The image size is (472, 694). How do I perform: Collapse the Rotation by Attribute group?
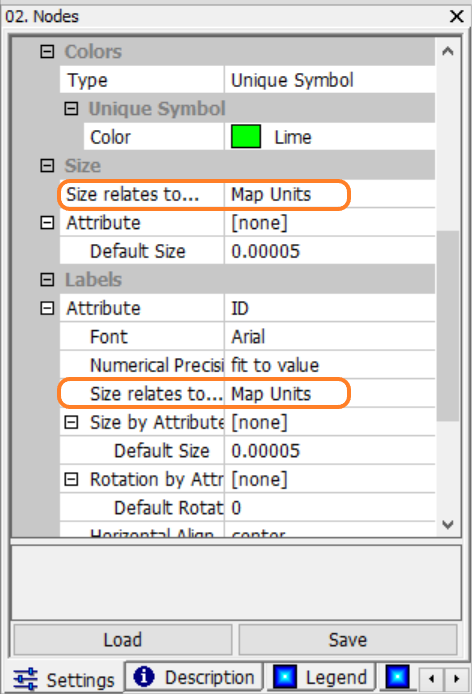(x=71, y=479)
